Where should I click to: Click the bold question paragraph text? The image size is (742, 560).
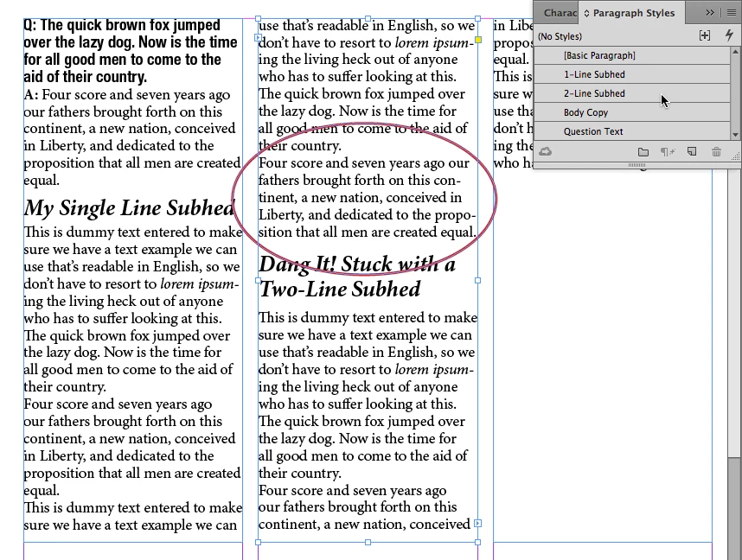130,51
